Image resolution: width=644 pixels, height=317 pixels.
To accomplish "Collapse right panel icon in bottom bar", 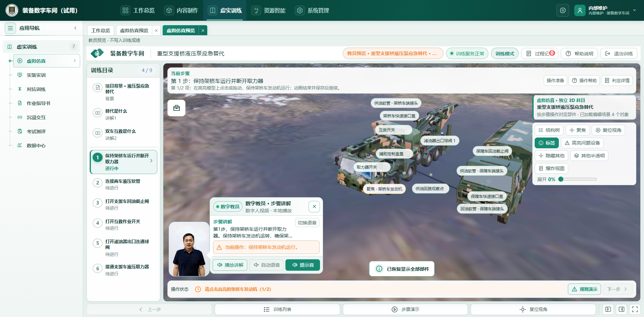I will pos(622,309).
